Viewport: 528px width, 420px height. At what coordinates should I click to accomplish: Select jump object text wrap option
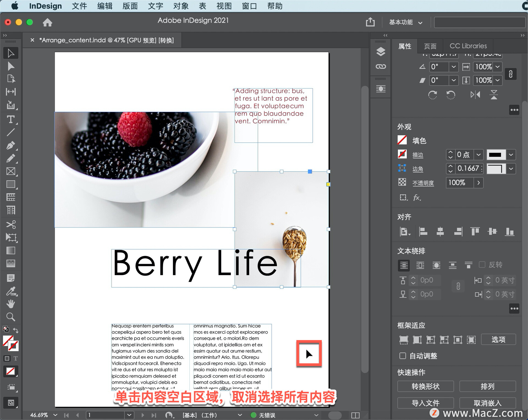452,265
